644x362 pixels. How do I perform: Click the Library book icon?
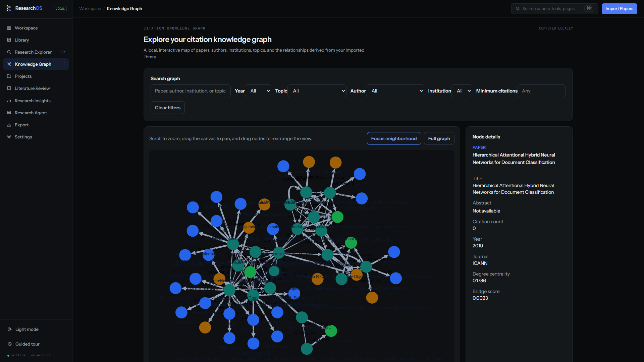(x=9, y=40)
